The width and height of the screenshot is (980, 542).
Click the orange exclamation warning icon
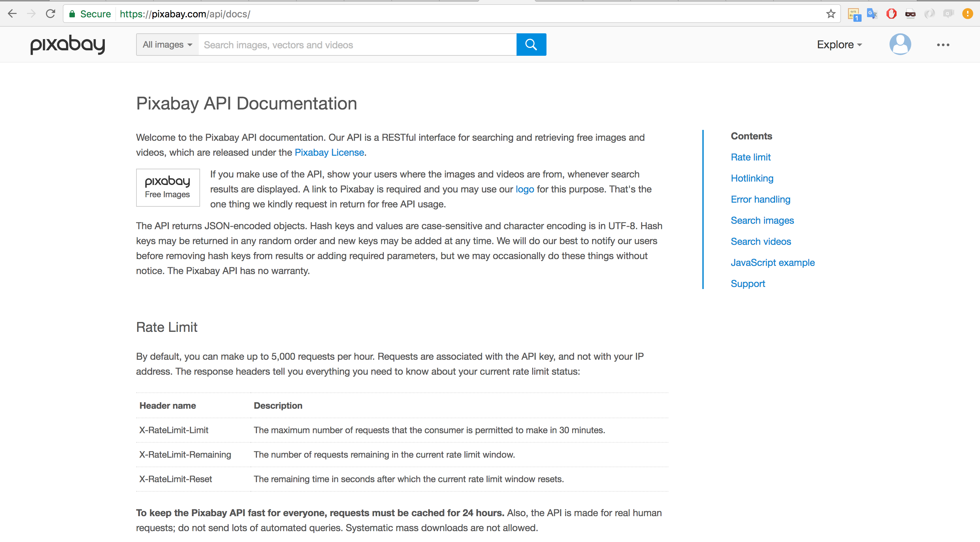pos(967,14)
